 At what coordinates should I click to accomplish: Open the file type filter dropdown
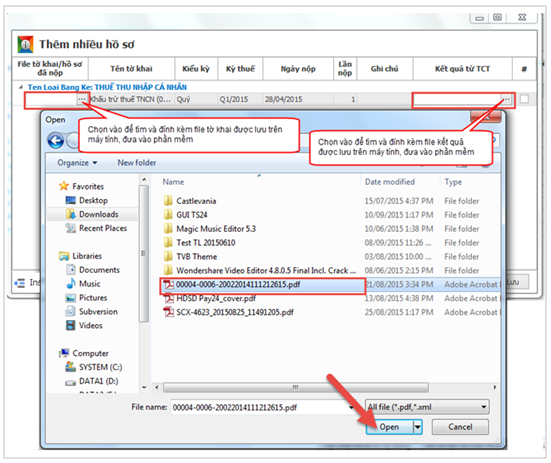(427, 407)
